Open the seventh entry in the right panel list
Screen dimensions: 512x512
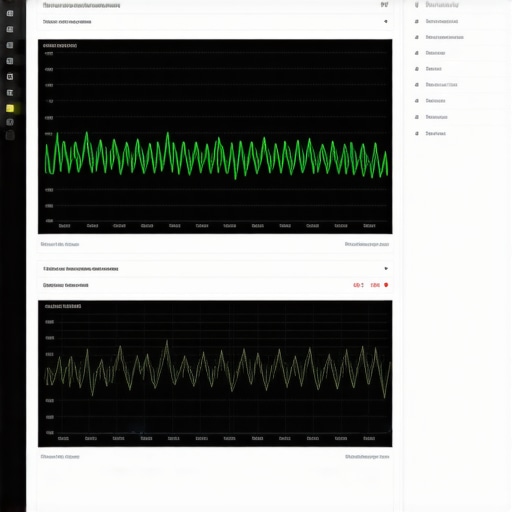click(436, 117)
